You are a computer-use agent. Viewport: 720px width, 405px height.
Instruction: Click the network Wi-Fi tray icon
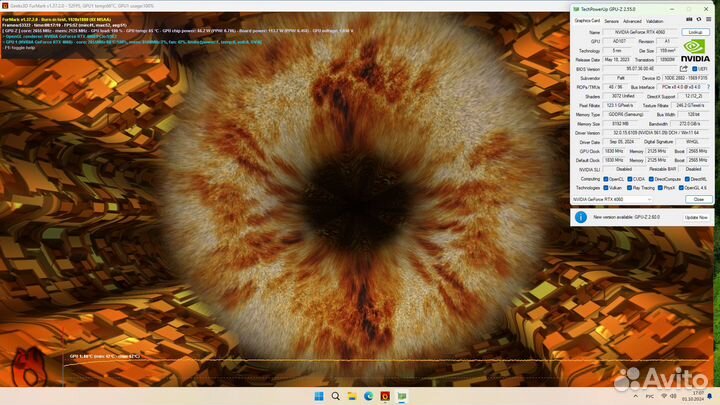664,396
